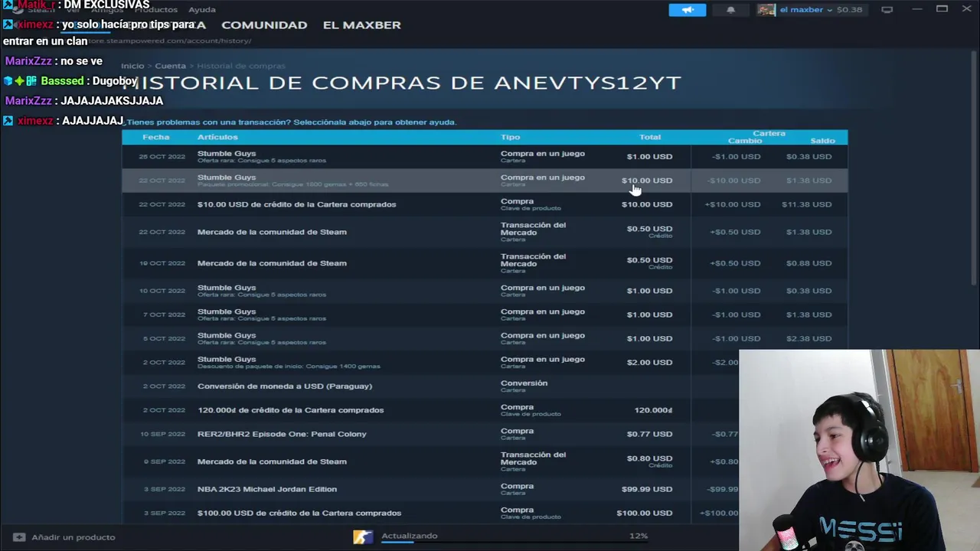Open the 22 OCT Mercado de la comunidad transaction
Screen dimensions: 980x551
(485, 232)
